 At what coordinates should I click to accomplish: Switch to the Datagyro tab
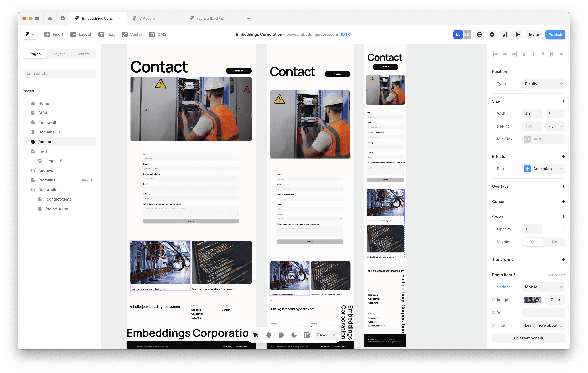(147, 18)
